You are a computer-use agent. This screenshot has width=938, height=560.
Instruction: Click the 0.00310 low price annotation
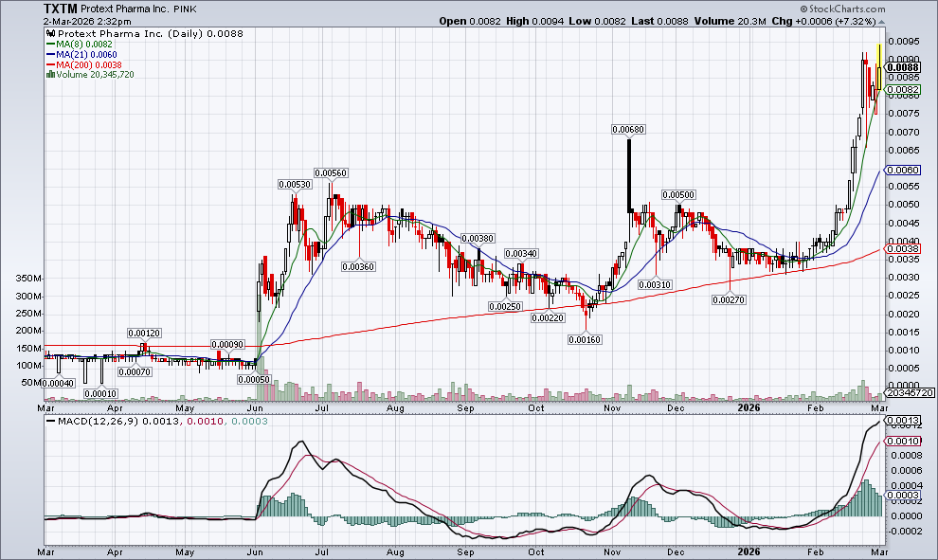click(655, 285)
